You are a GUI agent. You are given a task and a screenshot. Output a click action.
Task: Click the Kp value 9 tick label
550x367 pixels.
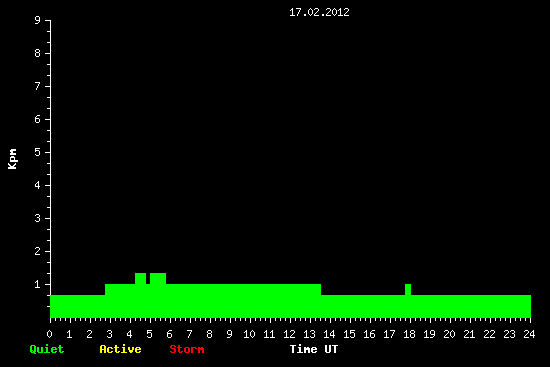tap(38, 20)
